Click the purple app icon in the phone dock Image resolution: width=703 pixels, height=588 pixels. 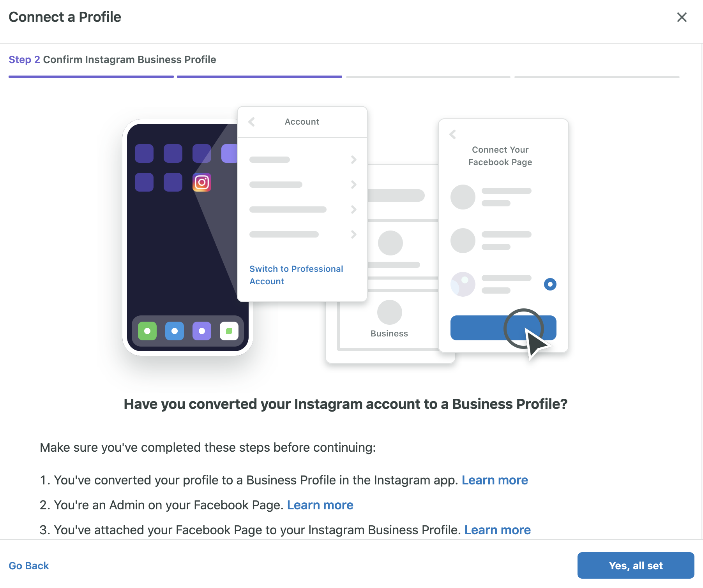coord(201,331)
